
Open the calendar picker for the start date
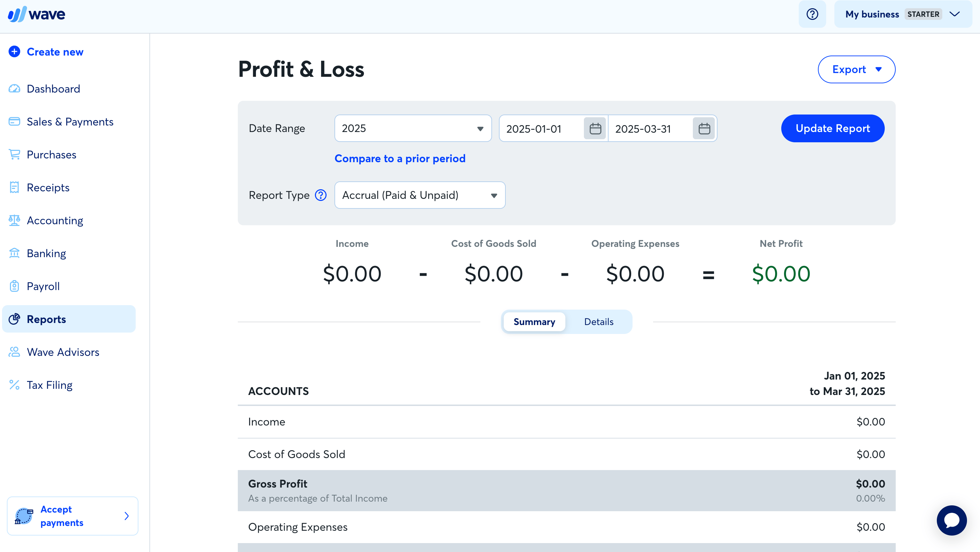click(595, 128)
